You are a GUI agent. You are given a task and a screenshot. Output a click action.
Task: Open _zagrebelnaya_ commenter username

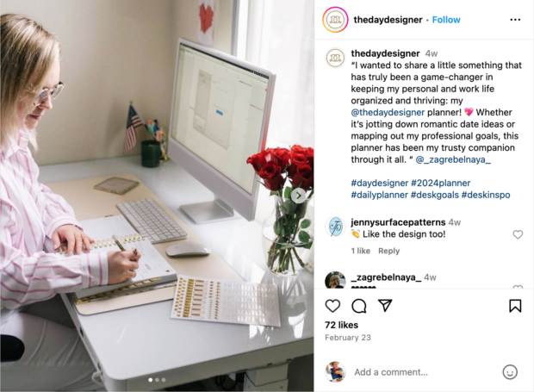tap(386, 277)
